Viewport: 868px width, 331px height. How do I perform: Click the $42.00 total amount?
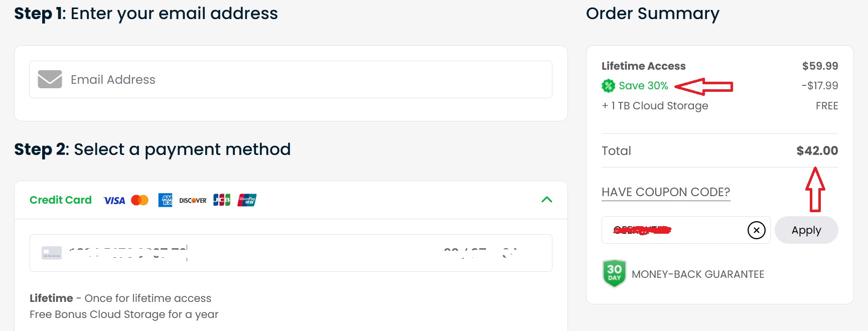817,150
